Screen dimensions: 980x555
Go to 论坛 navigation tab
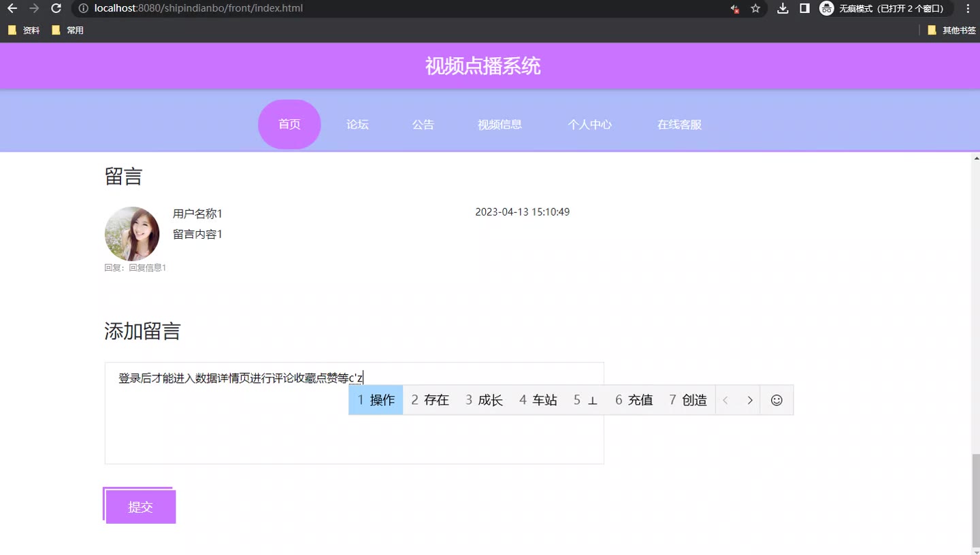coord(357,124)
